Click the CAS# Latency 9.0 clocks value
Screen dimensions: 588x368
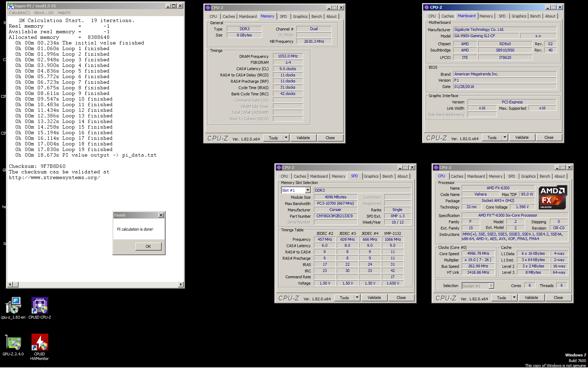[x=288, y=69]
